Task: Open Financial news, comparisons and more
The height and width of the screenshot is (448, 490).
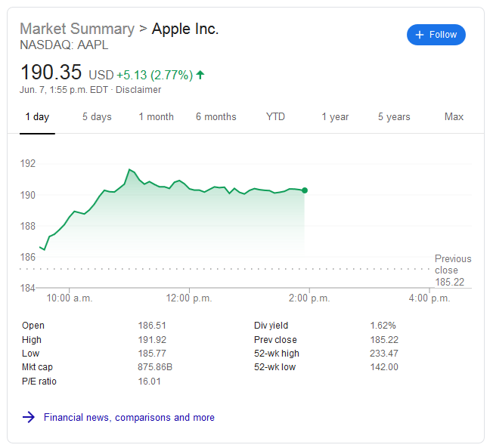Action: 129,417
